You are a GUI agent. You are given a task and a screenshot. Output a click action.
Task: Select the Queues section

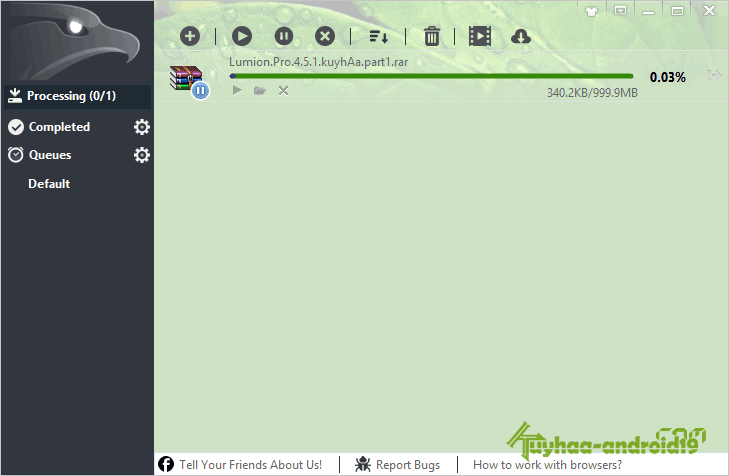point(50,155)
